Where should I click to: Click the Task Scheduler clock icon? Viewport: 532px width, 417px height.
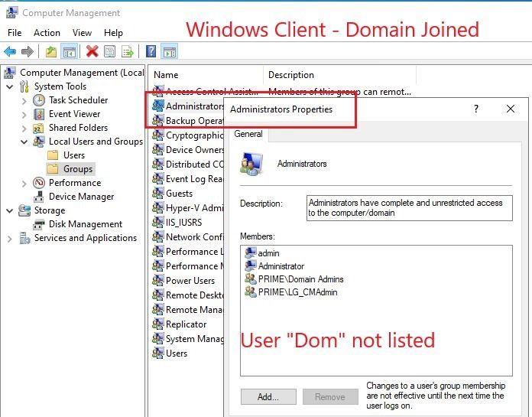(x=39, y=100)
